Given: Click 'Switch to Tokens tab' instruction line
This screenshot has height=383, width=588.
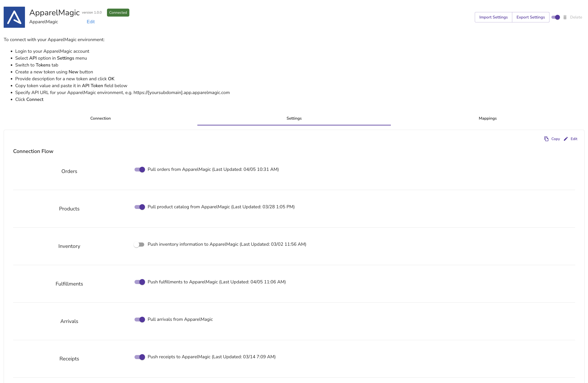Looking at the screenshot, I should (x=37, y=65).
